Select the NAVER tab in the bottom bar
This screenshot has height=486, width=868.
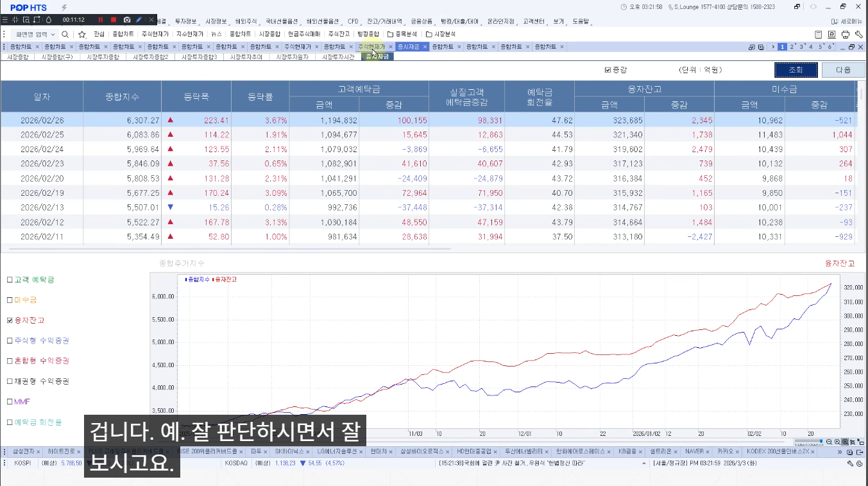tap(697, 452)
